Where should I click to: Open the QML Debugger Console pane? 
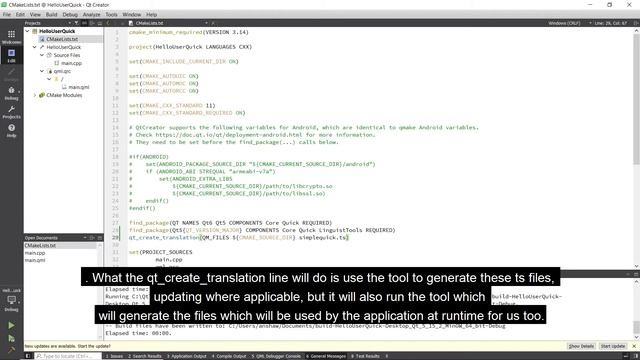(276, 356)
